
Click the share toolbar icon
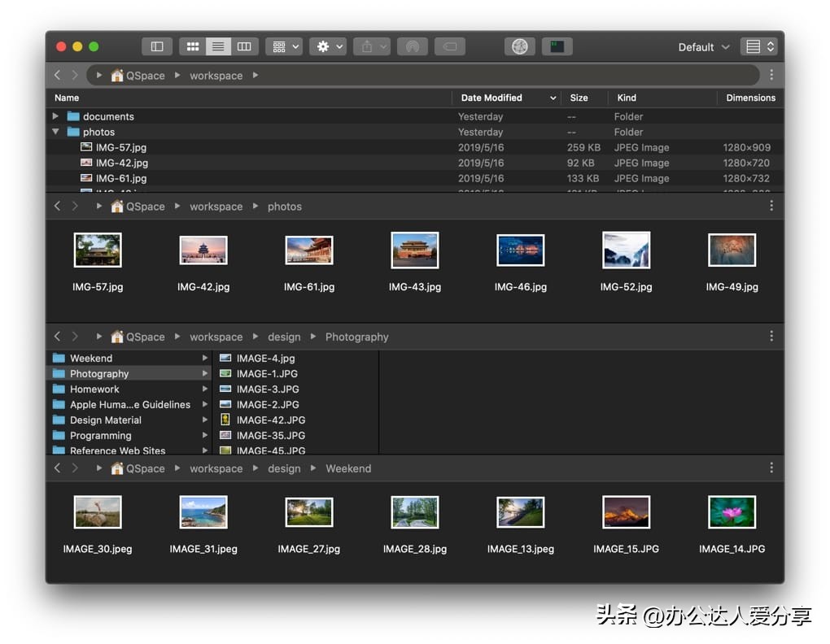point(372,47)
